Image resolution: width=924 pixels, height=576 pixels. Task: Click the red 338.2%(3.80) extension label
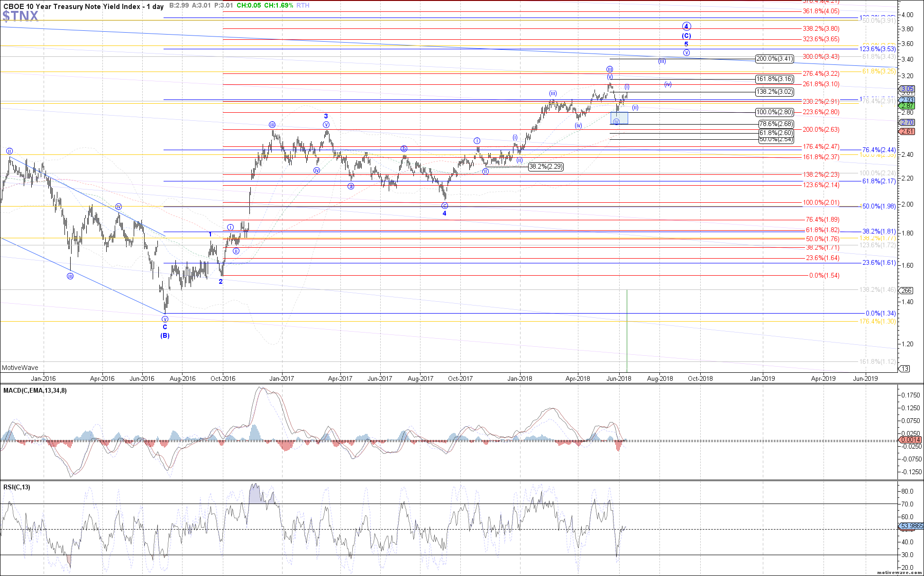pos(821,29)
